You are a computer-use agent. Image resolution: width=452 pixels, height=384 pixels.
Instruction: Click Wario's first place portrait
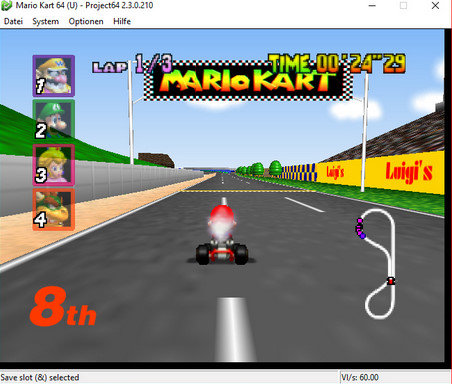[x=54, y=76]
